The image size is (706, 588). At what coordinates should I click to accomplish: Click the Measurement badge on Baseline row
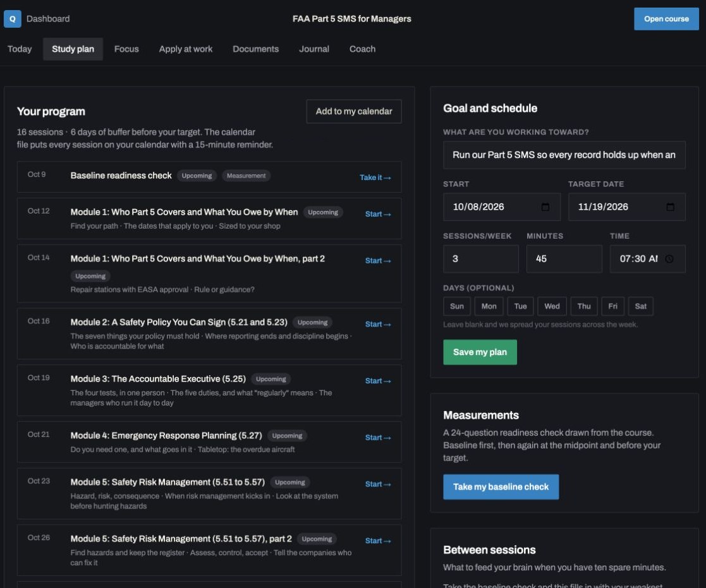[246, 176]
